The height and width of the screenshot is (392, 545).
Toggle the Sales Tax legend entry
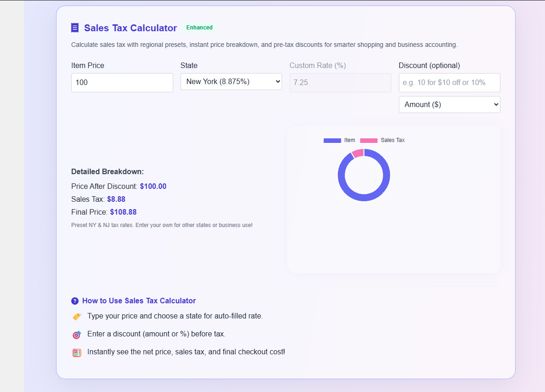[x=382, y=140]
